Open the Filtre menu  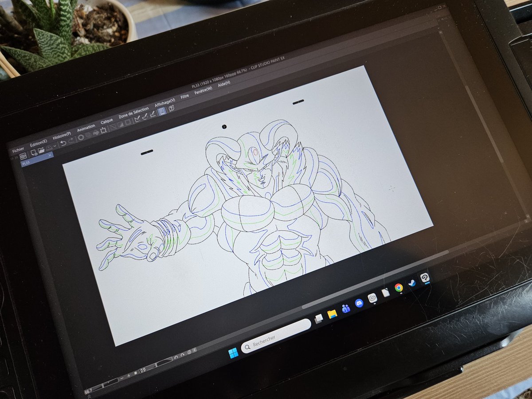point(185,96)
